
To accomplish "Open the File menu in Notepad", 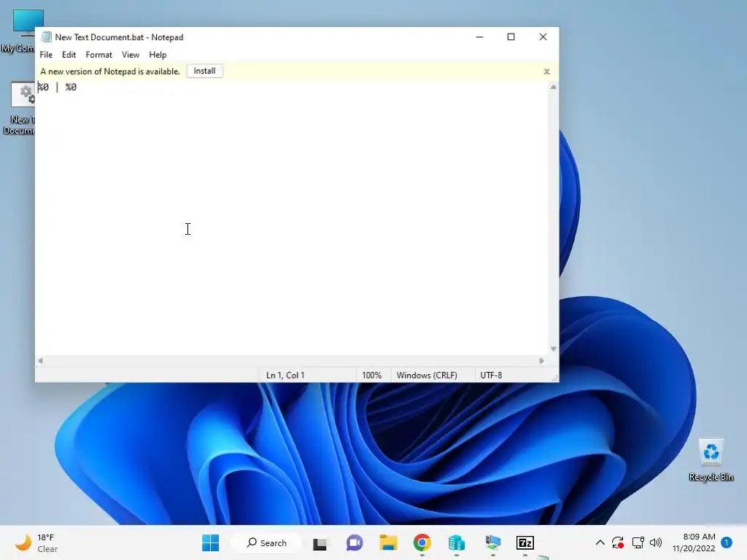I will click(46, 55).
